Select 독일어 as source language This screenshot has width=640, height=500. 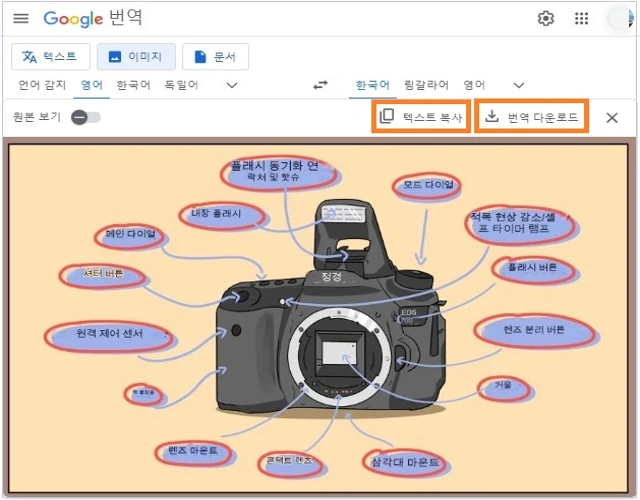(181, 85)
